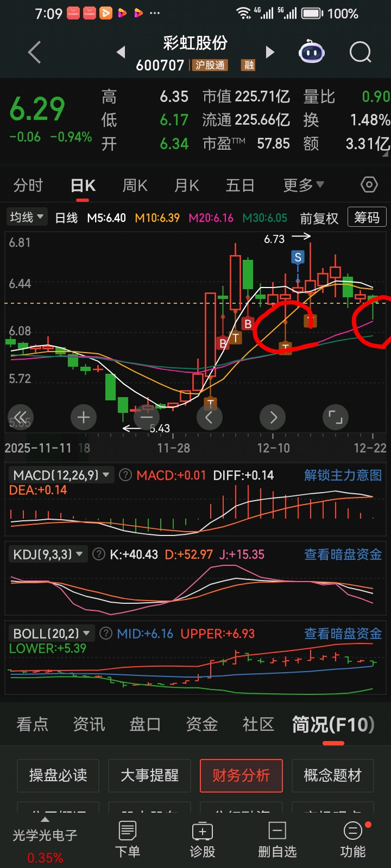The width and height of the screenshot is (391, 868).
Task: Select 简况(F10) tab
Action: (x=333, y=724)
